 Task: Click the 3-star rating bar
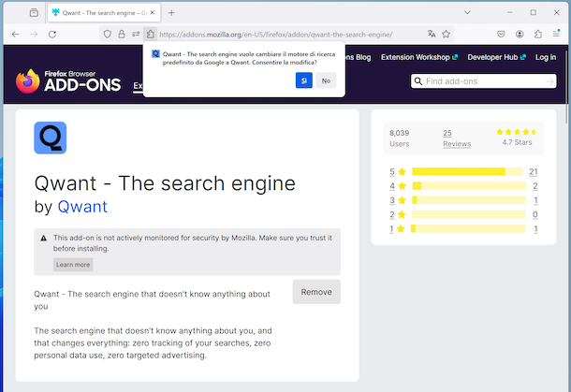point(469,200)
